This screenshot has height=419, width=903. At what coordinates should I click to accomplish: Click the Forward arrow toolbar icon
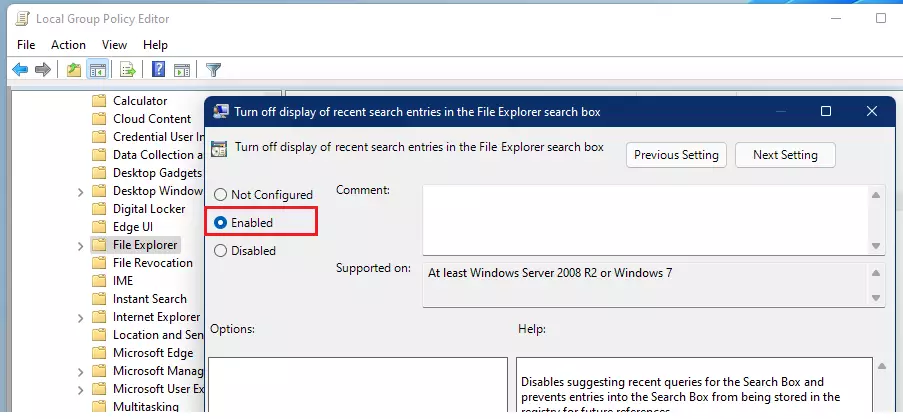pos(43,70)
